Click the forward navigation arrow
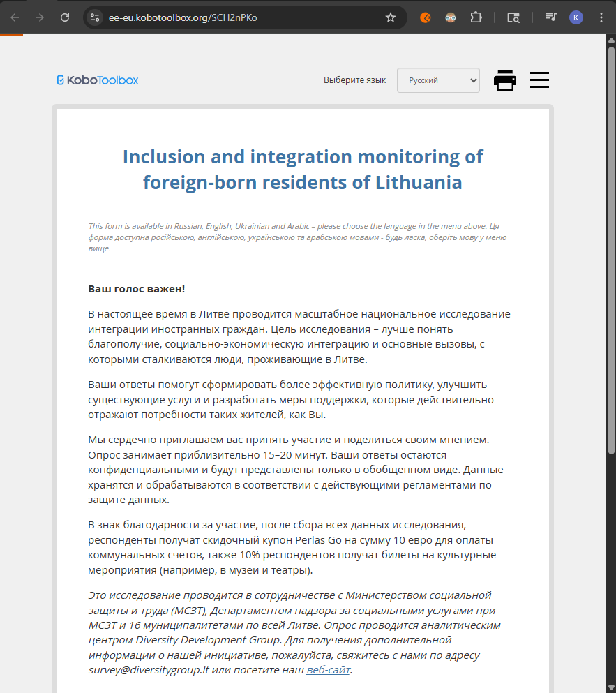Image resolution: width=616 pixels, height=693 pixels. tap(40, 17)
